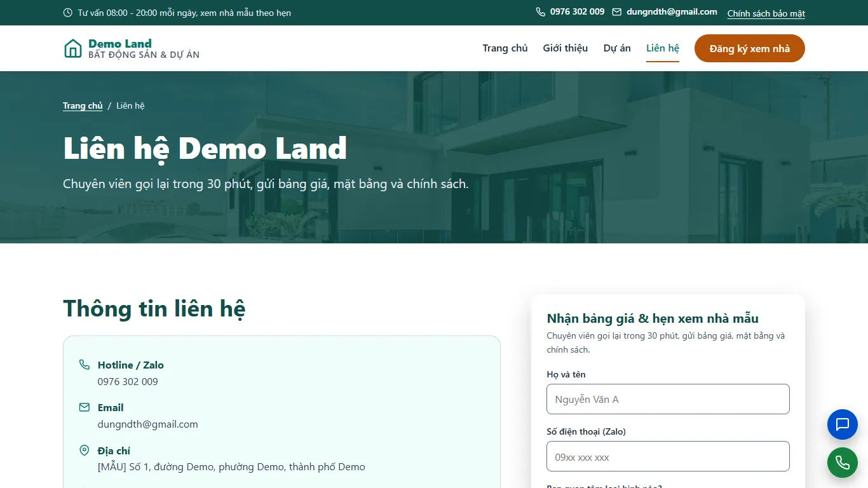Click the Họ và tên field label
The width and height of the screenshot is (868, 488).
point(566,374)
